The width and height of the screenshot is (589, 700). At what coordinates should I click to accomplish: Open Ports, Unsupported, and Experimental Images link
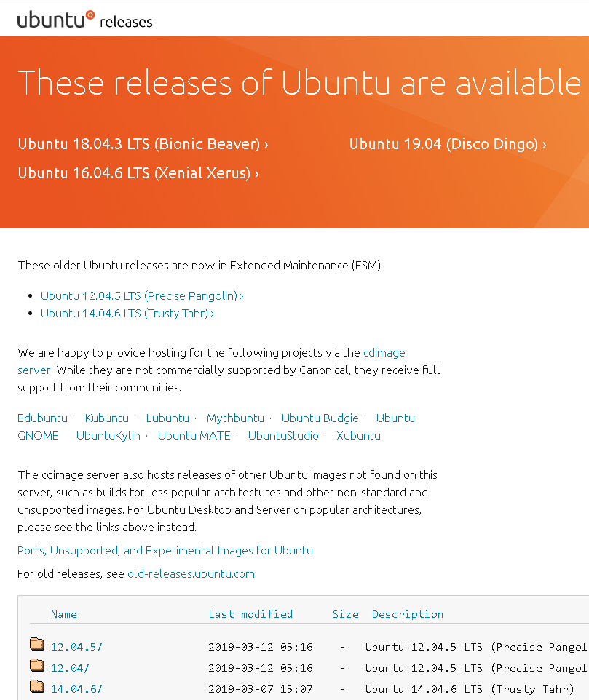coord(165,551)
